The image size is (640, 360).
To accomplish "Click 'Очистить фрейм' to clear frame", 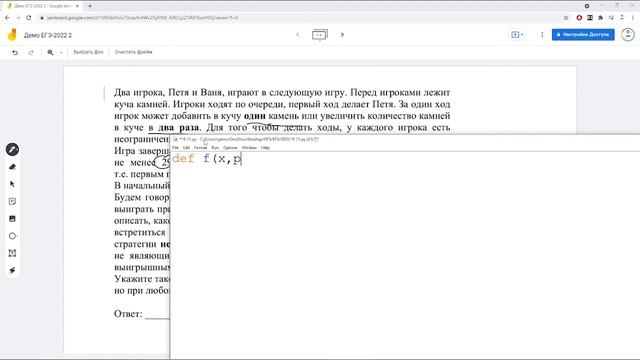I will click(133, 52).
